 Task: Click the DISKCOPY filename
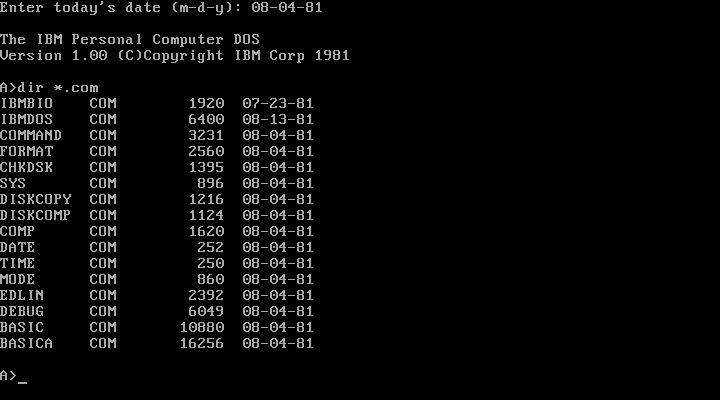tap(35, 199)
